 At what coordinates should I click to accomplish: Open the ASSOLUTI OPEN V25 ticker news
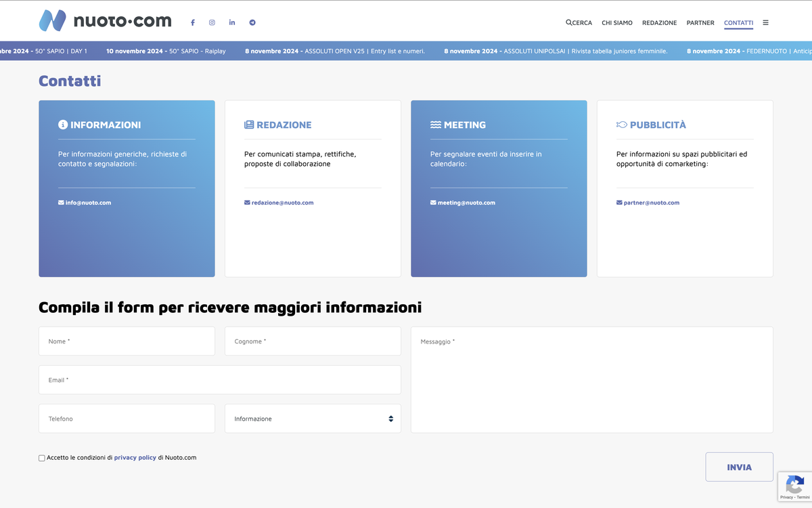click(335, 51)
